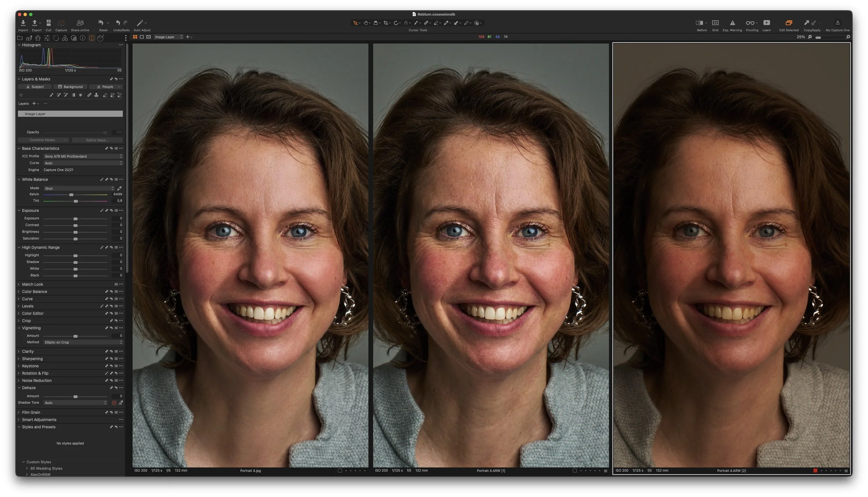Click the Copy/Apply adjustments arrow icon
The width and height of the screenshot is (868, 497).
coord(806,23)
